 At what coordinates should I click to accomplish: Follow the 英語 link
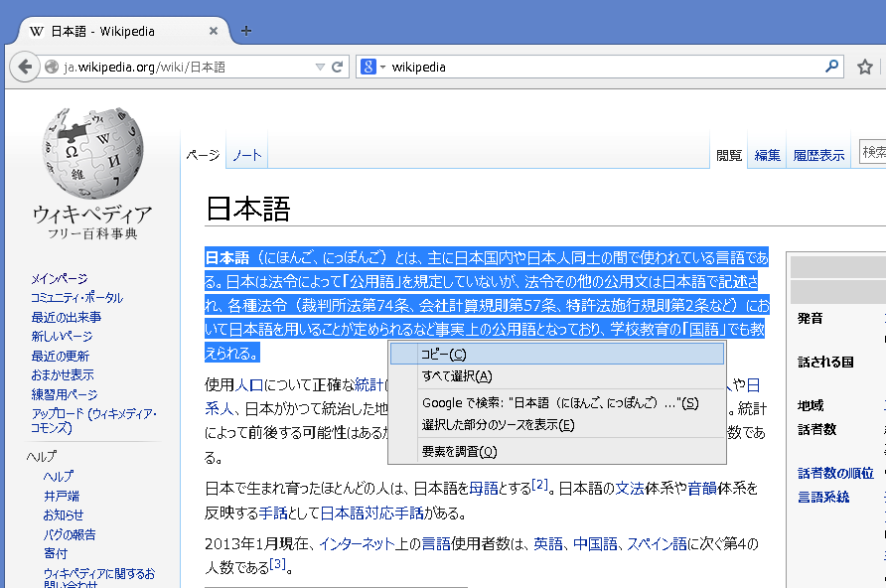(548, 544)
